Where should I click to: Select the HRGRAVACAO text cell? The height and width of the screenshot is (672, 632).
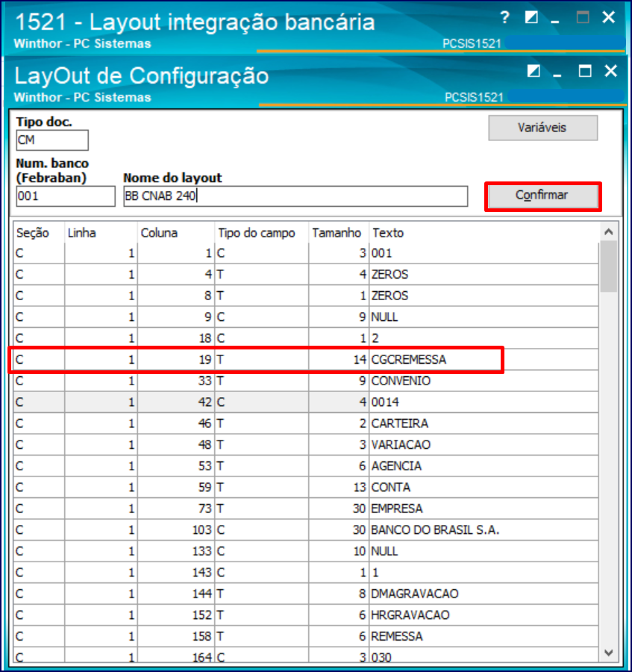[484, 615]
